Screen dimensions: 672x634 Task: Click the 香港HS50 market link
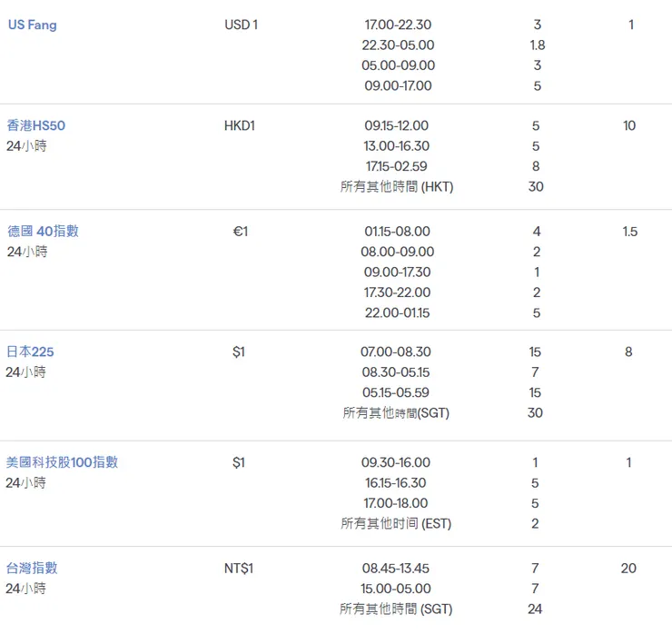coord(36,125)
